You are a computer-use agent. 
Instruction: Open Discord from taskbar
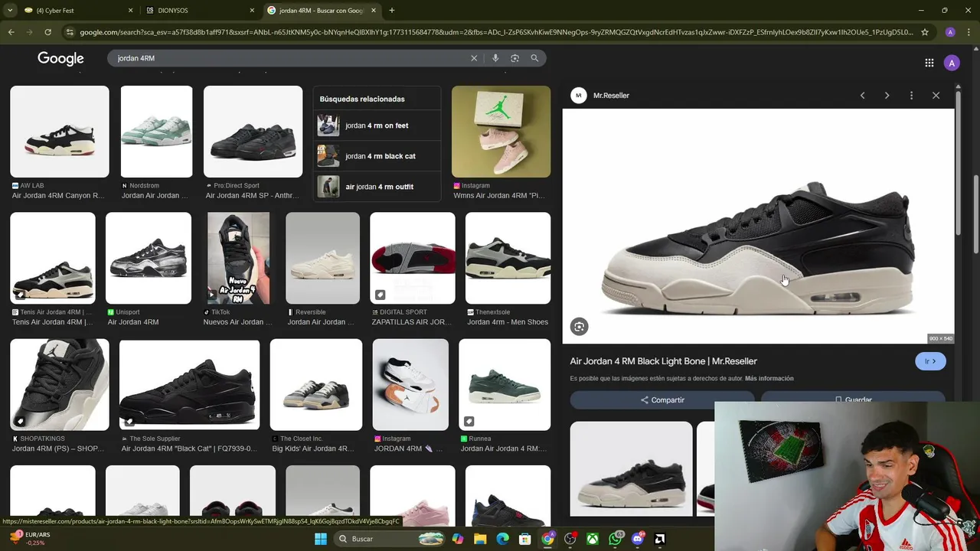point(638,539)
